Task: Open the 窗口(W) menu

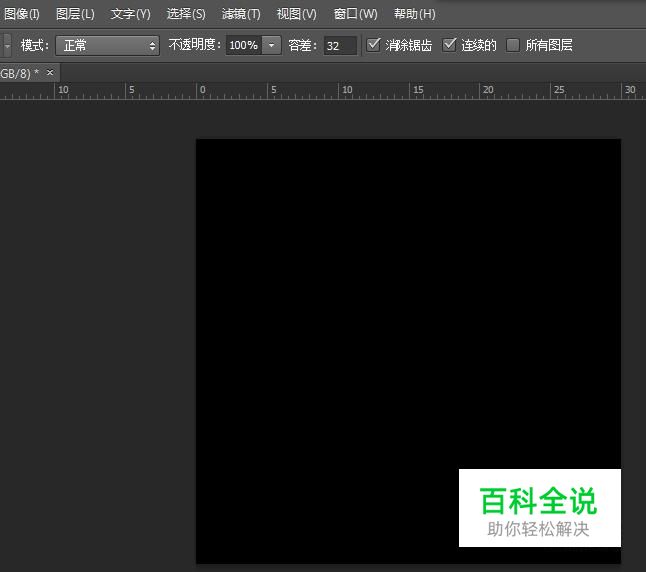Action: click(355, 14)
